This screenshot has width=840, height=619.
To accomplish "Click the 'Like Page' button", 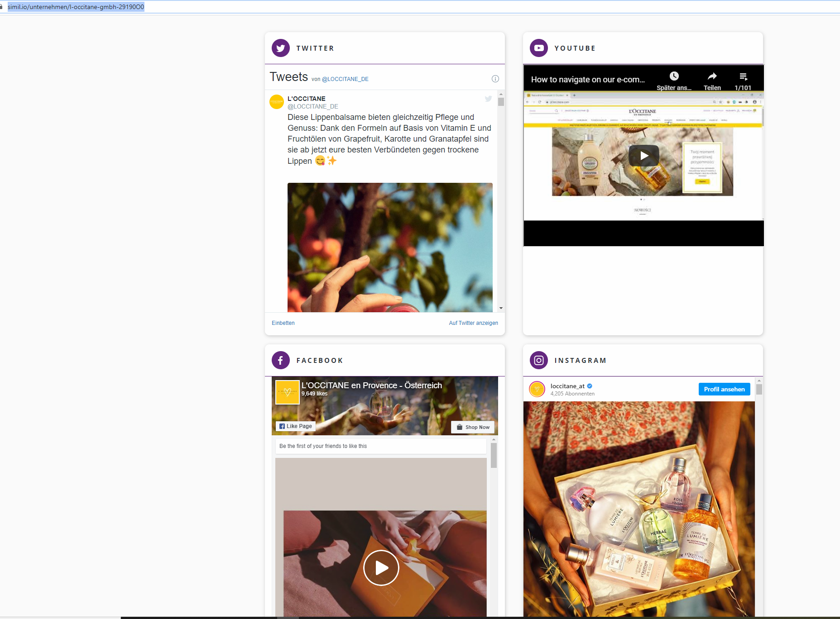I will [295, 426].
